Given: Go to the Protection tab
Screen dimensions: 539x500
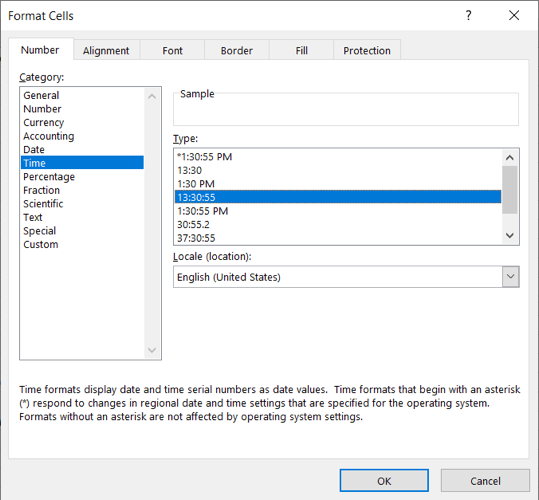Looking at the screenshot, I should pos(367,51).
